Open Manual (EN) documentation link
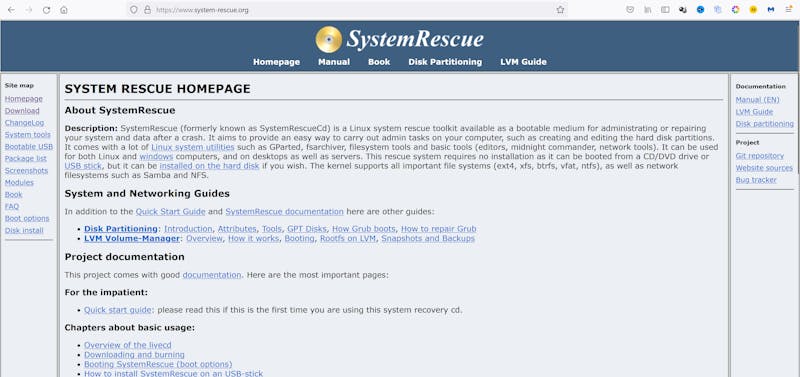The width and height of the screenshot is (800, 377). pyautogui.click(x=758, y=99)
